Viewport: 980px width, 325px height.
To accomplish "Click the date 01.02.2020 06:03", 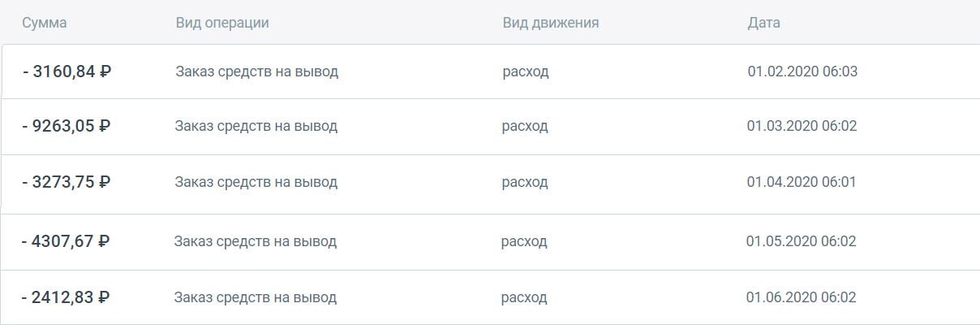I will pos(802,71).
